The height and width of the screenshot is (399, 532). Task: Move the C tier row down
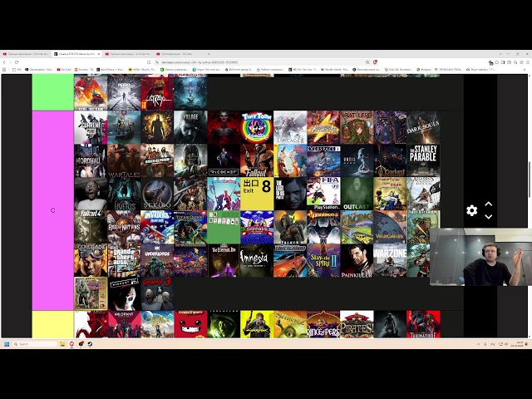click(x=488, y=216)
